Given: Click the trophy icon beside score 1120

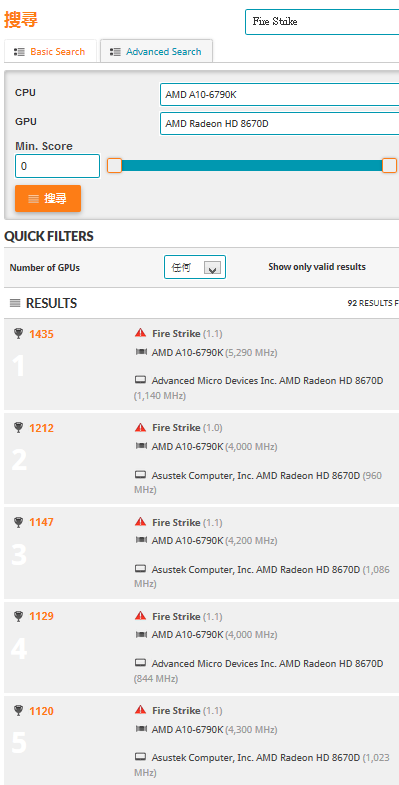Looking at the screenshot, I should [x=19, y=710].
